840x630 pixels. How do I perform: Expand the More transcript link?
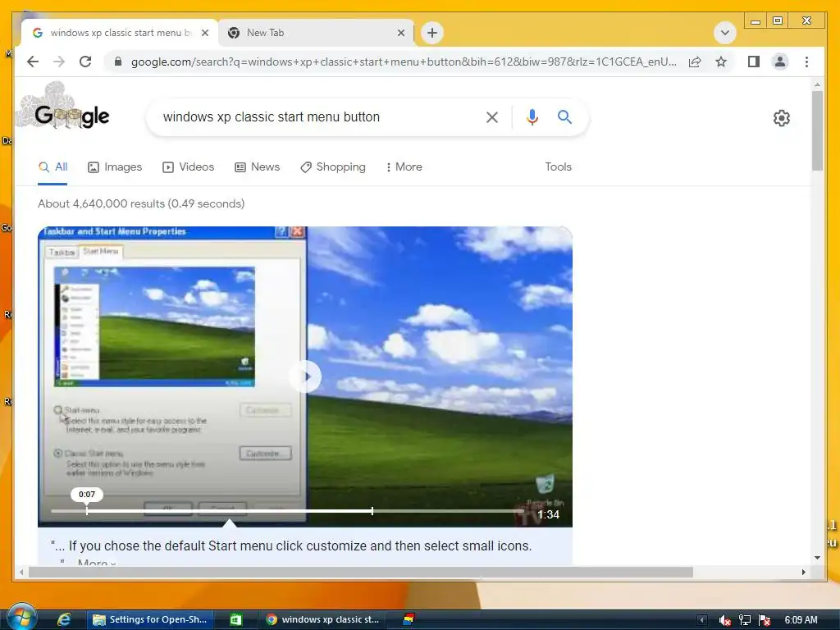click(x=97, y=563)
